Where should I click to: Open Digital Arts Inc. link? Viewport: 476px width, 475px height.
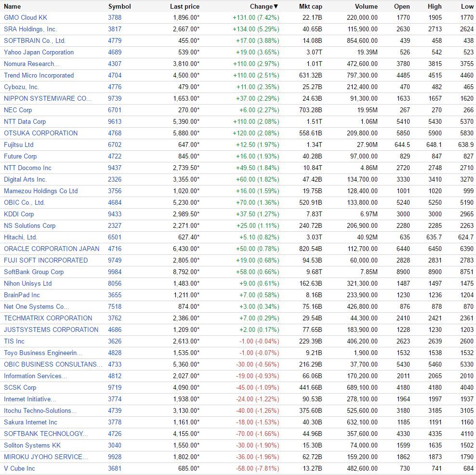[25, 179]
